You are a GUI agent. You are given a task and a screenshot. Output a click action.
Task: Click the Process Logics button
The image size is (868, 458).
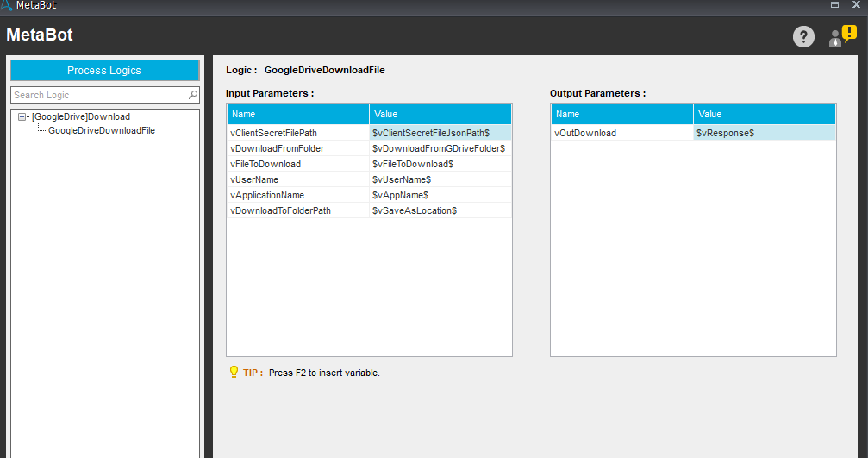(x=104, y=71)
